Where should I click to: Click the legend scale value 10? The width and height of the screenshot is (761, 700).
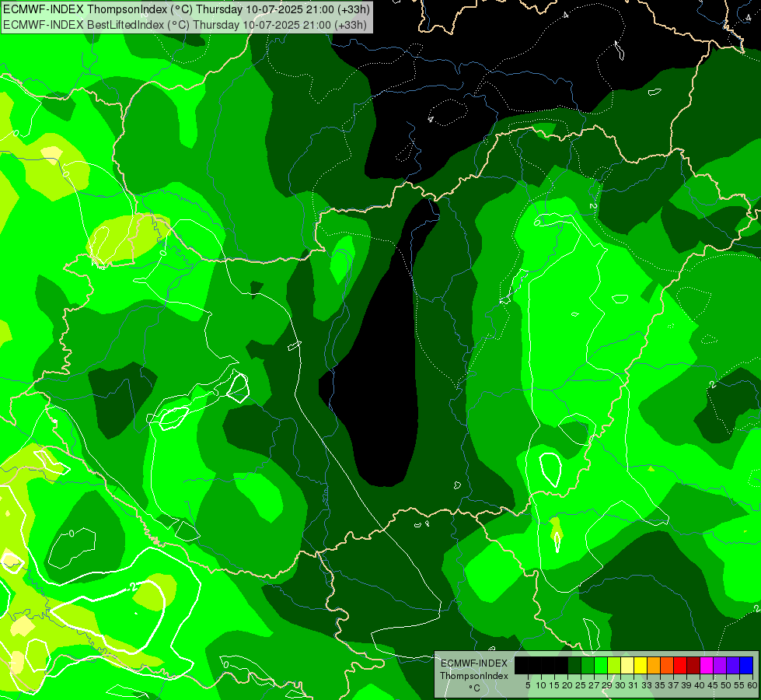pyautogui.click(x=541, y=685)
